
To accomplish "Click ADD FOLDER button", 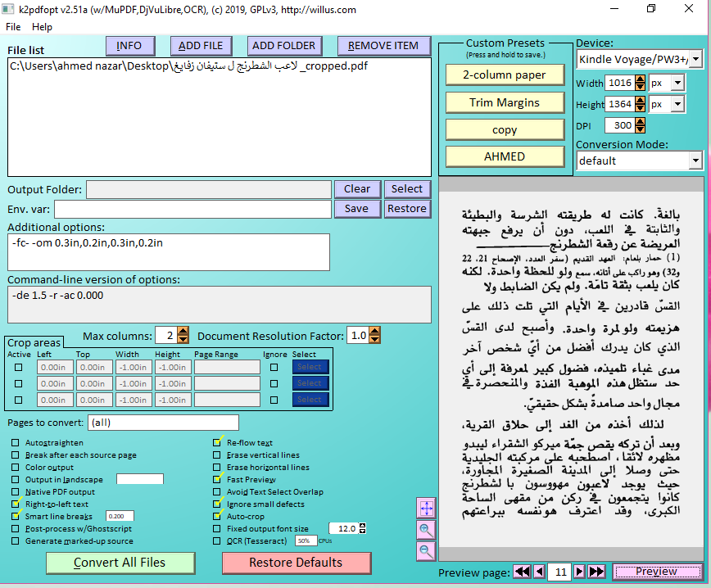I will [x=284, y=46].
